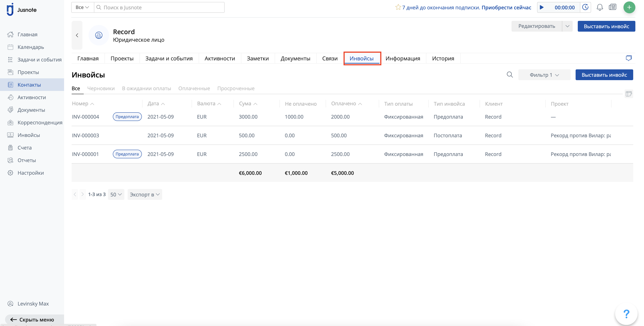This screenshot has height=326, width=644.
Task: Switch to the Документы tab
Action: (x=295, y=58)
